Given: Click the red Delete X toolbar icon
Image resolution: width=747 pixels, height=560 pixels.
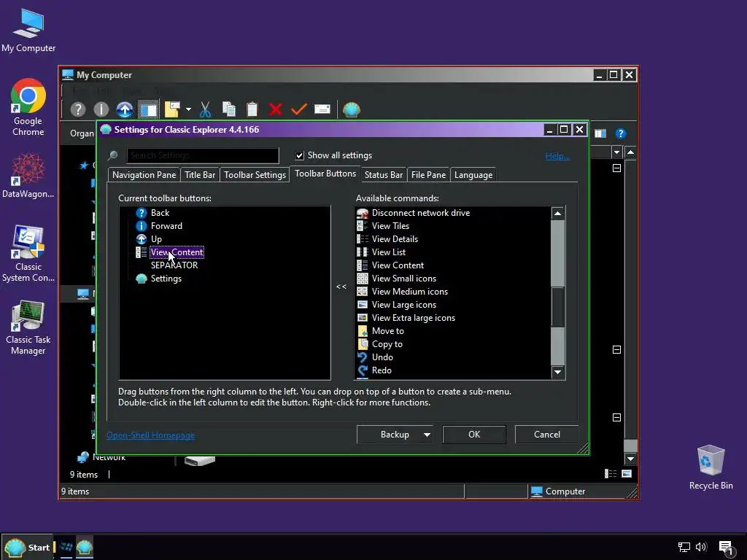Looking at the screenshot, I should [x=275, y=109].
